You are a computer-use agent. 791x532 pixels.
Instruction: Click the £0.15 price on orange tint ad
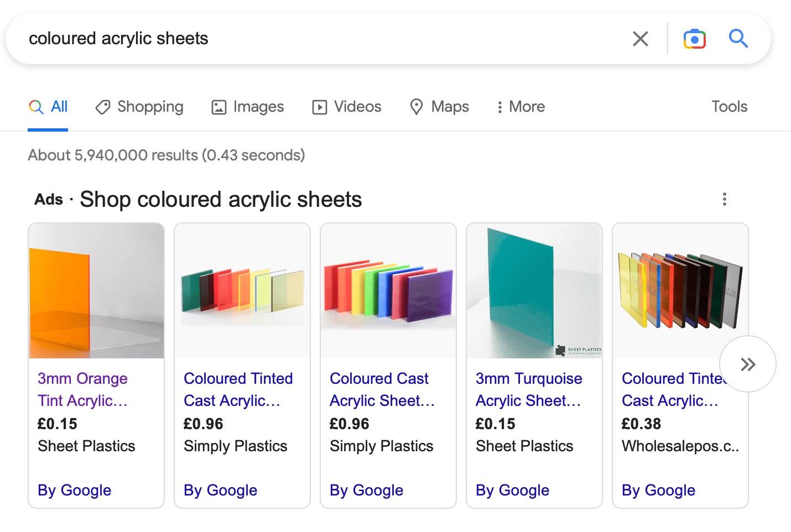(x=58, y=424)
